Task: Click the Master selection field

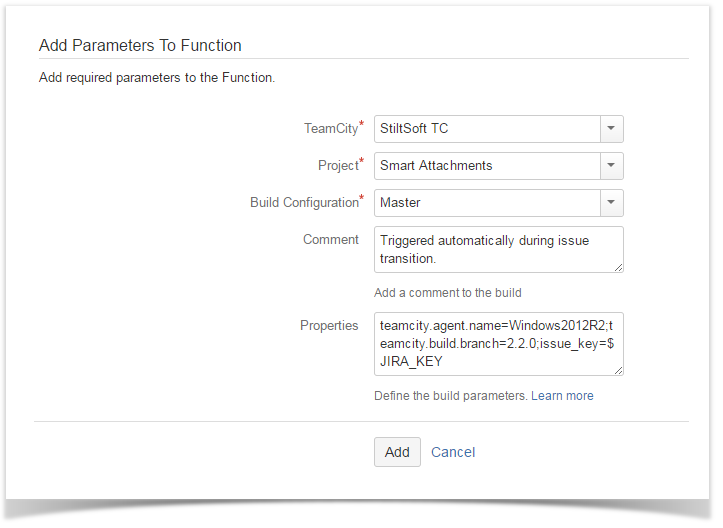Action: 486,203
